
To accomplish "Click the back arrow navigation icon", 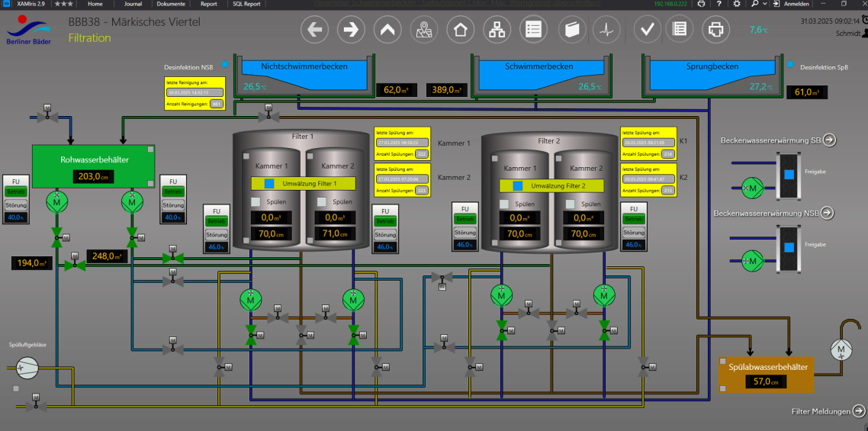I will 316,31.
